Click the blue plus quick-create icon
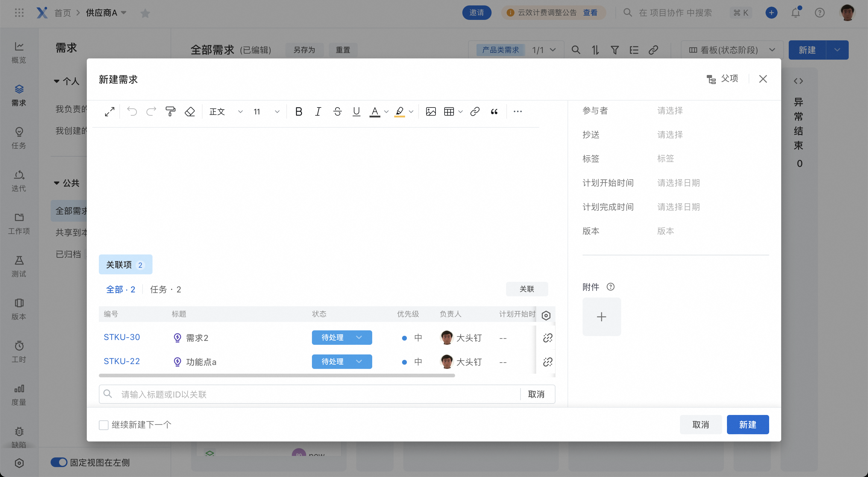The width and height of the screenshot is (868, 477). coord(772,13)
